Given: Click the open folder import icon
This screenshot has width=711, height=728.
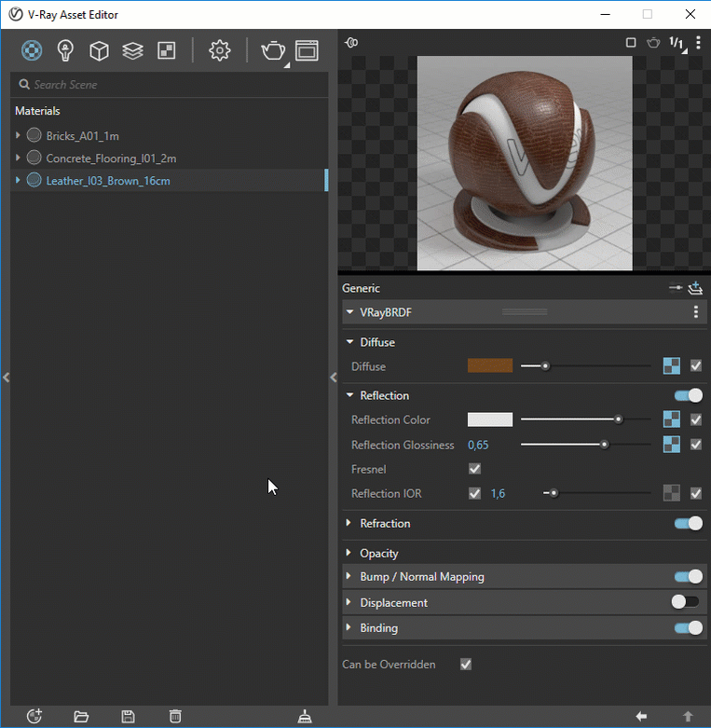Looking at the screenshot, I should 81,717.
